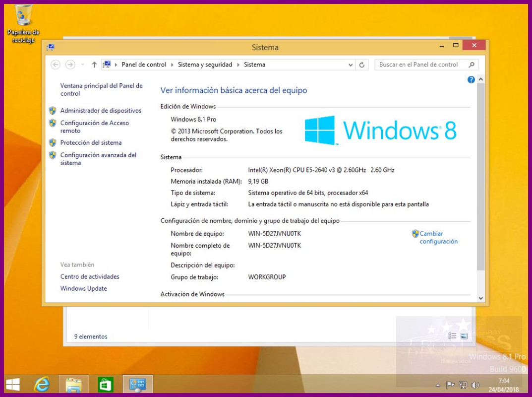Open the blue Help question mark

pos(471,79)
